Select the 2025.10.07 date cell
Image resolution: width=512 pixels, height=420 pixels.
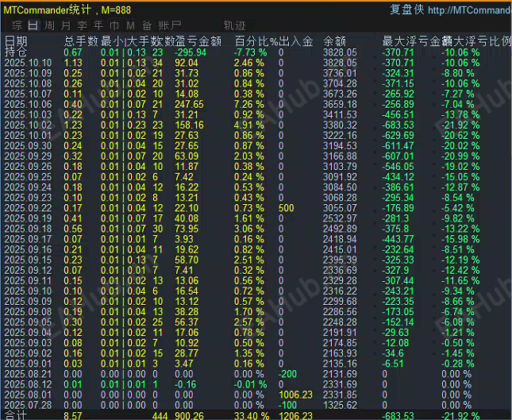coord(28,94)
